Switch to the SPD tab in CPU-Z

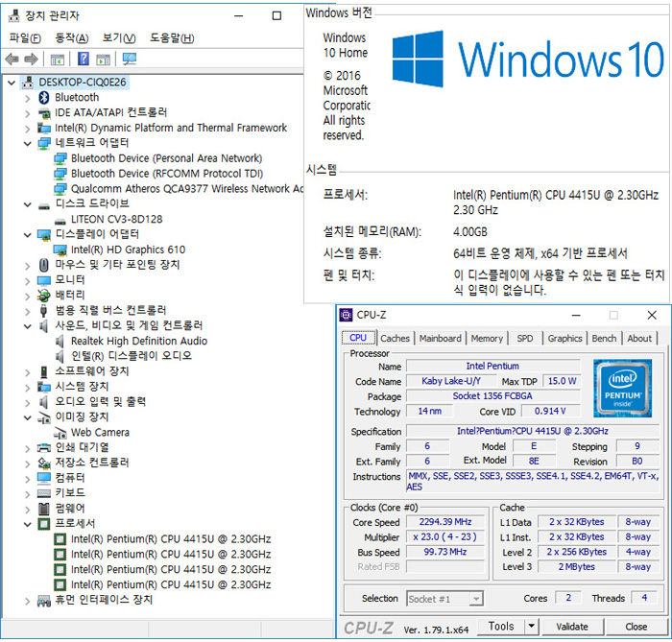524,339
